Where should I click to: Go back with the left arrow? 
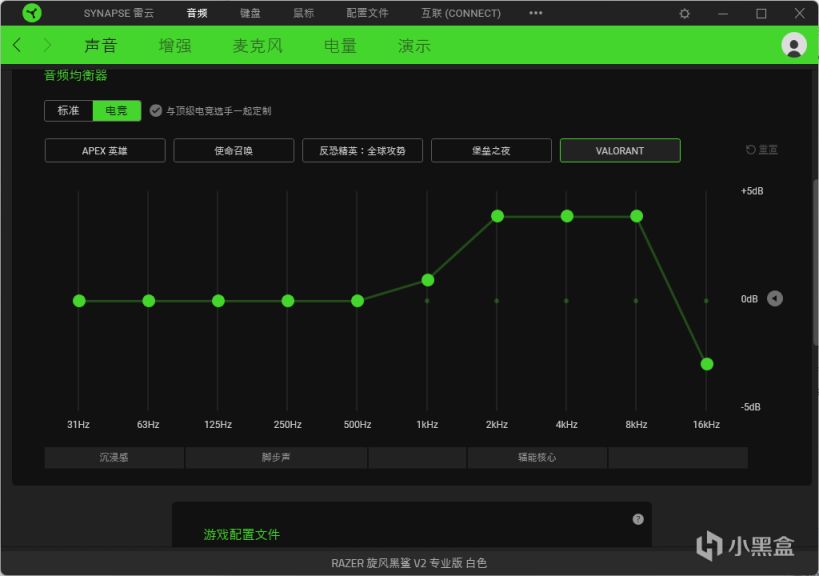tap(17, 45)
